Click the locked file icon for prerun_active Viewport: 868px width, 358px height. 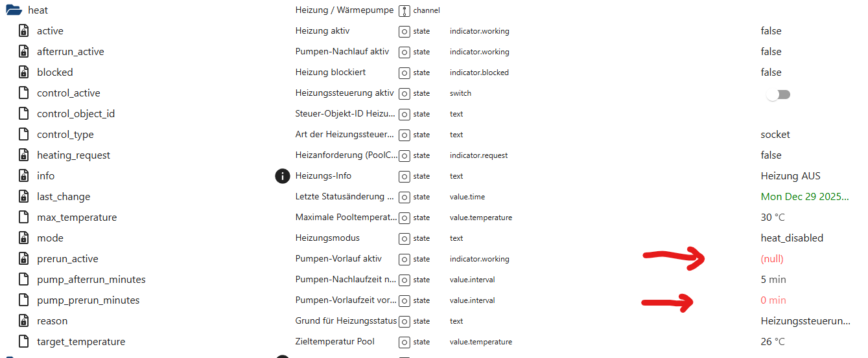[x=23, y=259]
